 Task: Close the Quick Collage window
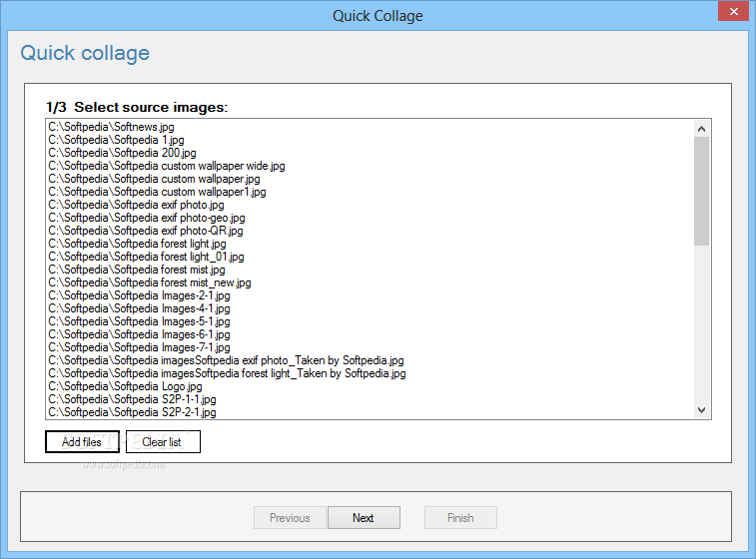(x=733, y=11)
